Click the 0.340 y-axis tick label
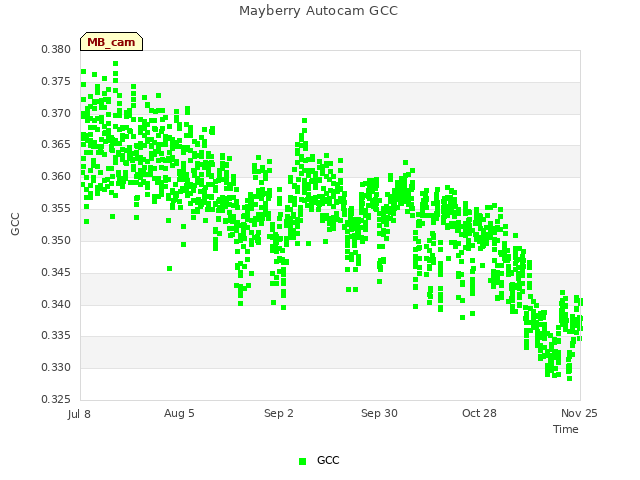Image resolution: width=640 pixels, height=480 pixels. (x=56, y=304)
